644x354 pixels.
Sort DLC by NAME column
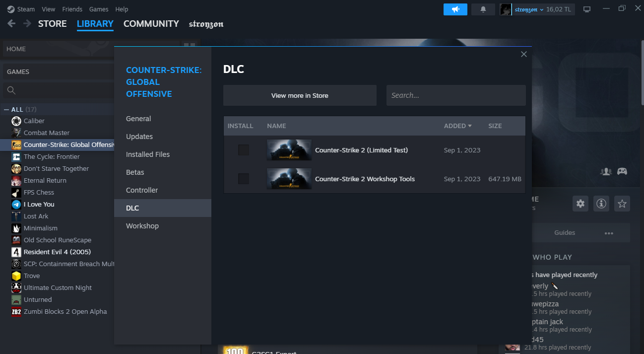point(276,126)
